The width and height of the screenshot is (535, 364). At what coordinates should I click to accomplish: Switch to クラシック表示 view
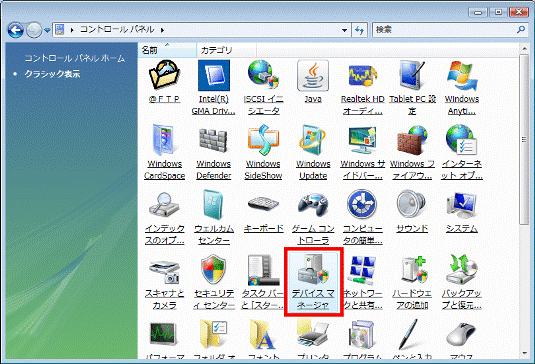pos(52,74)
